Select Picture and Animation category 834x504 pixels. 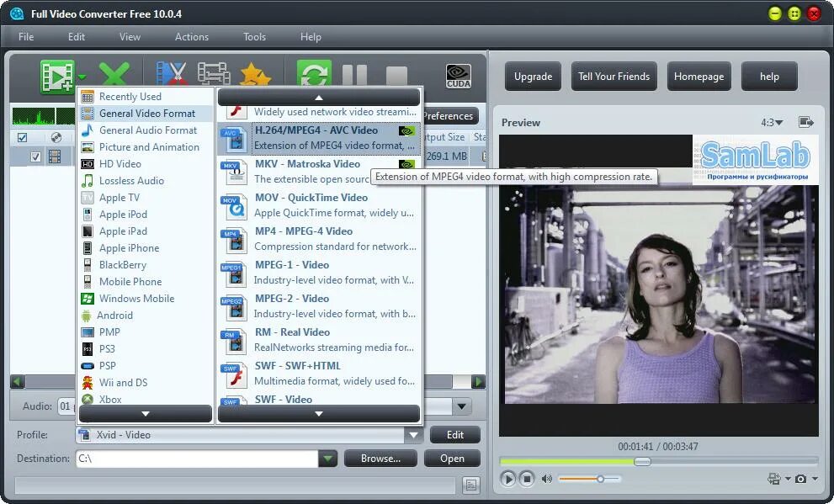click(x=146, y=146)
